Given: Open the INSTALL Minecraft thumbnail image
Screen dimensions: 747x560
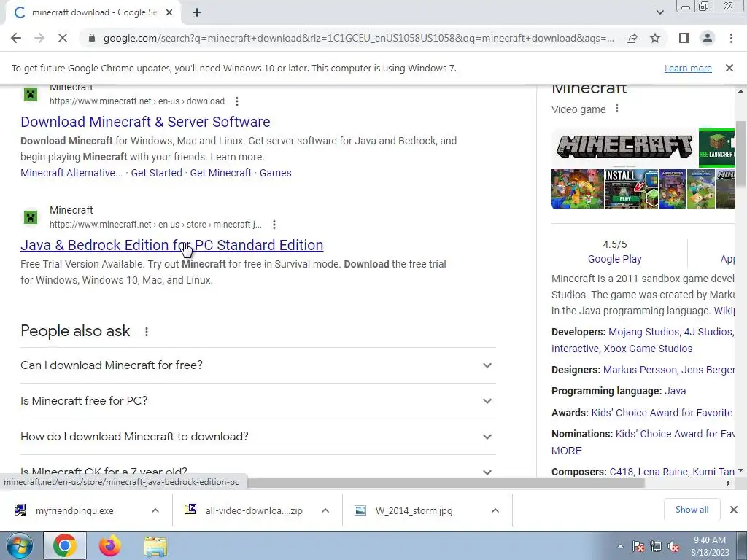Looking at the screenshot, I should (631, 189).
